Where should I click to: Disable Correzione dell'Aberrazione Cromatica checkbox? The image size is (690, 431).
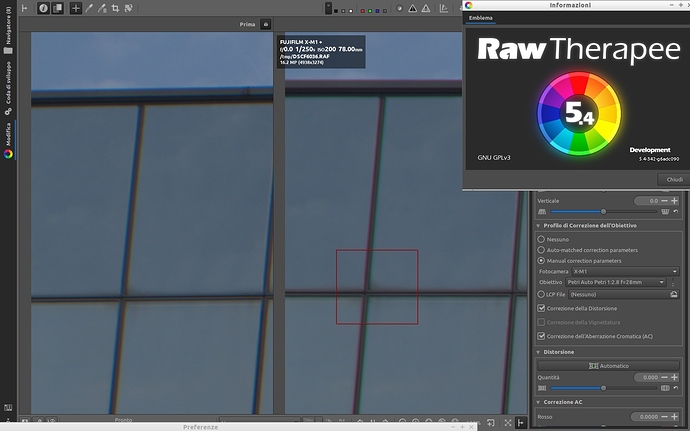(542, 336)
